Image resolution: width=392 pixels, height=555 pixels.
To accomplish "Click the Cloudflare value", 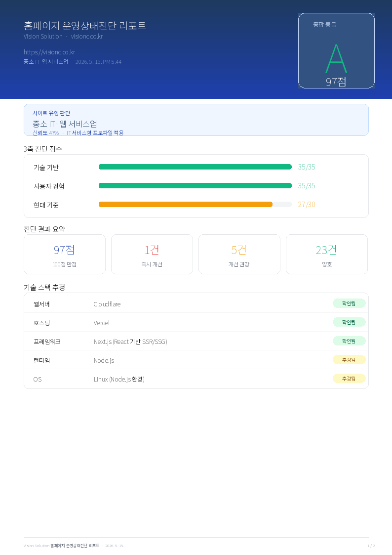I will tap(107, 304).
